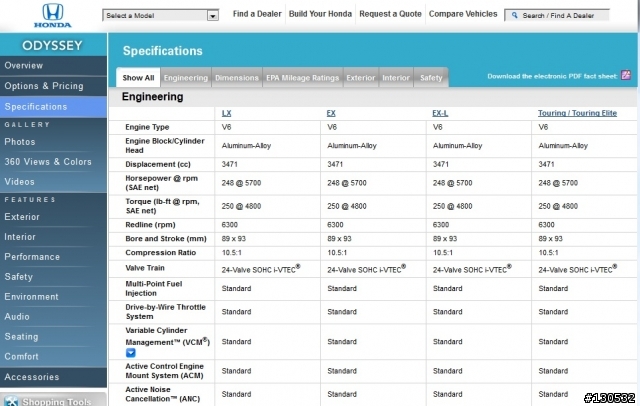Screen dimensions: 640x406
Task: Open the EPA Mileage Ratings tab
Action: (x=302, y=78)
